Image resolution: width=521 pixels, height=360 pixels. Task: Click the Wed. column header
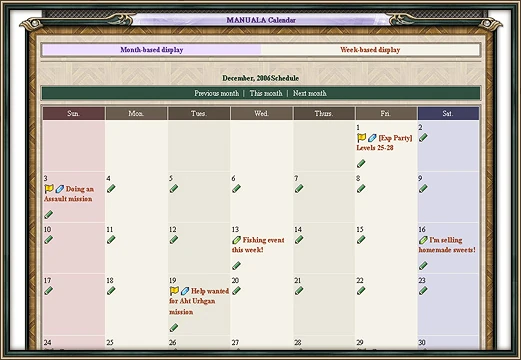(261, 113)
